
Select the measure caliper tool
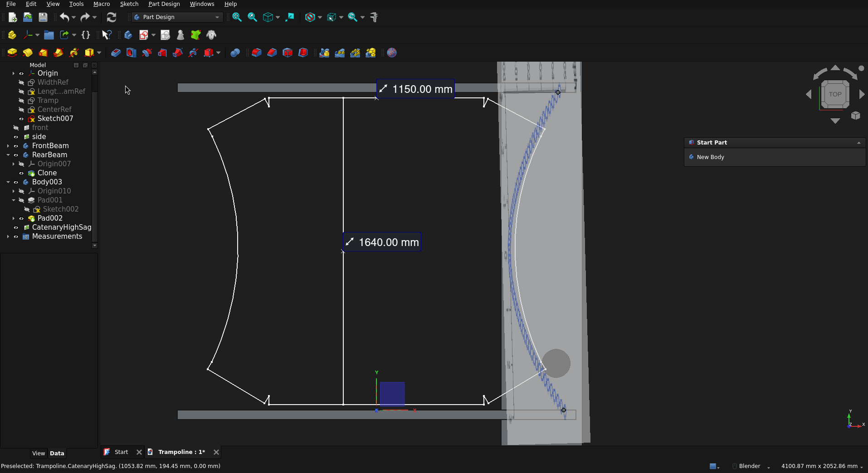tap(374, 17)
